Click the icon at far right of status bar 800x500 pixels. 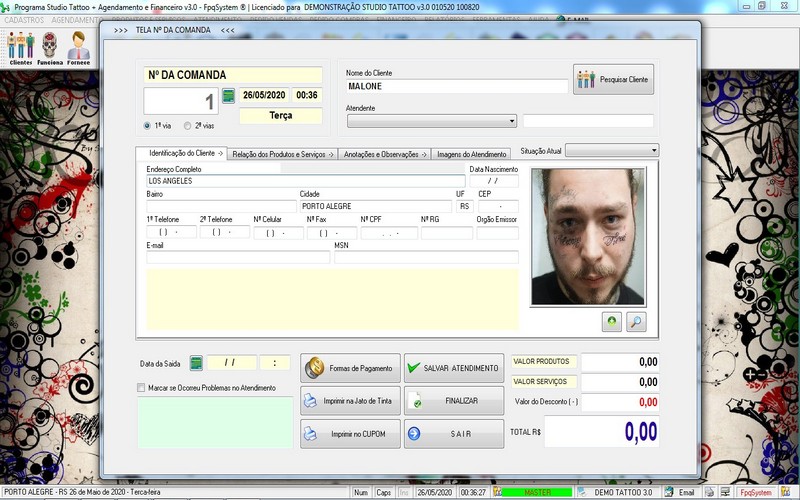[785, 492]
